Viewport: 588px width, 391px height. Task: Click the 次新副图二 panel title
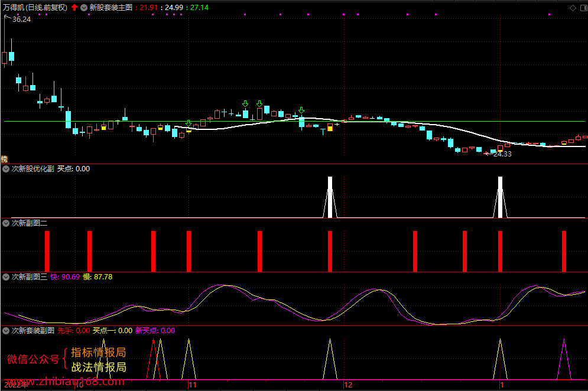[30, 223]
